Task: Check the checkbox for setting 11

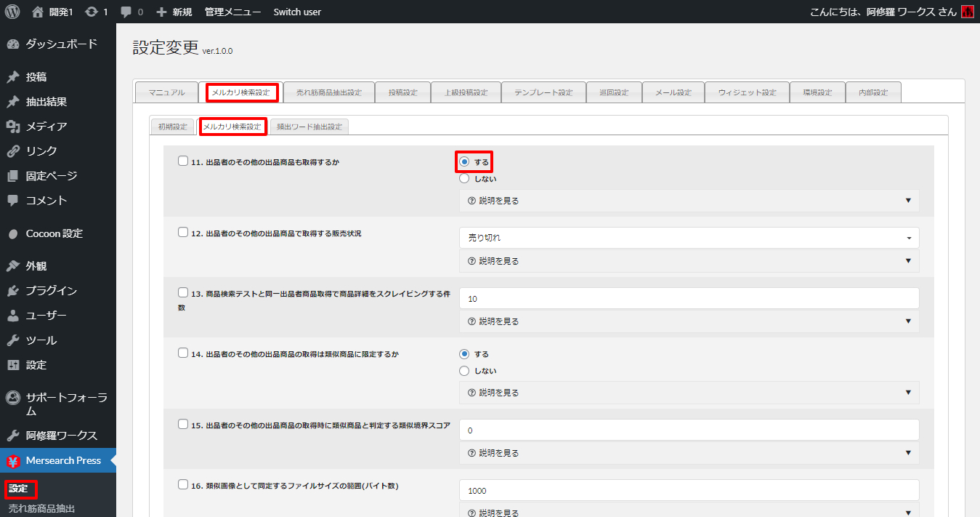Action: pyautogui.click(x=183, y=161)
